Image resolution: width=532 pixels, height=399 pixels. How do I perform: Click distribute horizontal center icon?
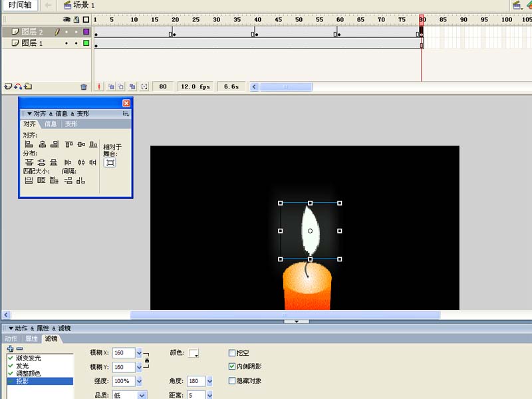(x=81, y=162)
